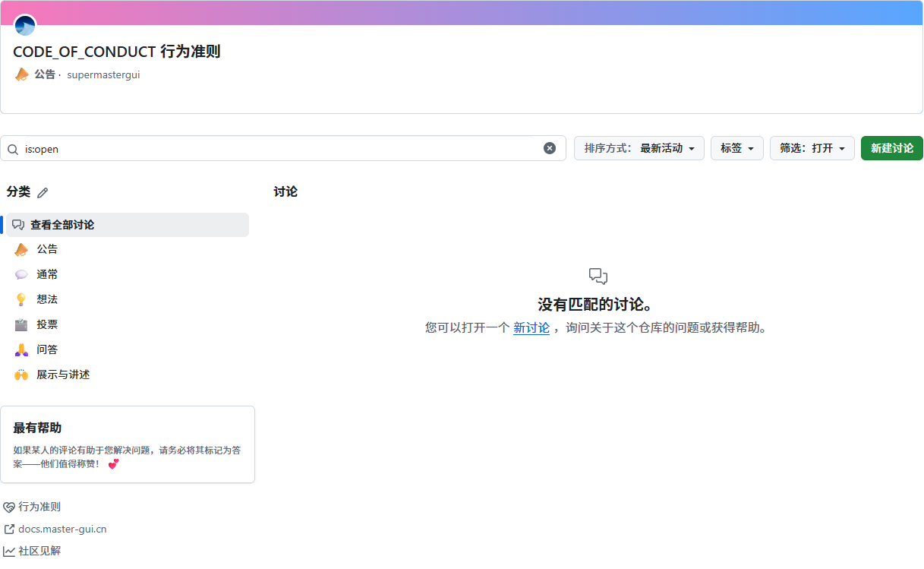Click the ballot box icon beside 投票
This screenshot has height=569, width=924.
21,324
